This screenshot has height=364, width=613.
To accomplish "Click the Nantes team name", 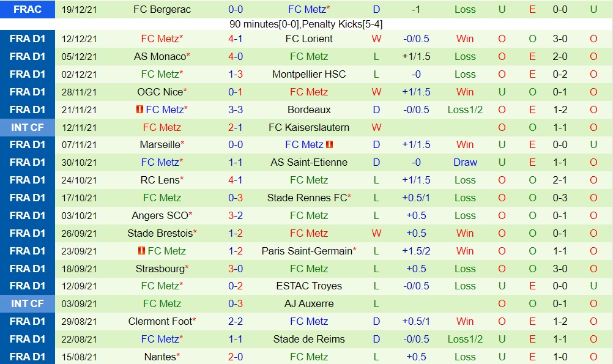I will tap(160, 357).
